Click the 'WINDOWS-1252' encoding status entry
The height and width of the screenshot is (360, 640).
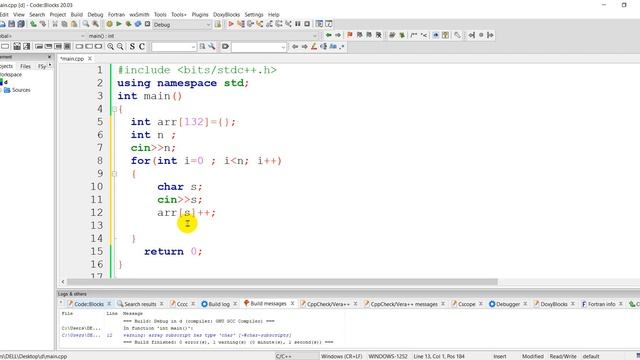388,356
